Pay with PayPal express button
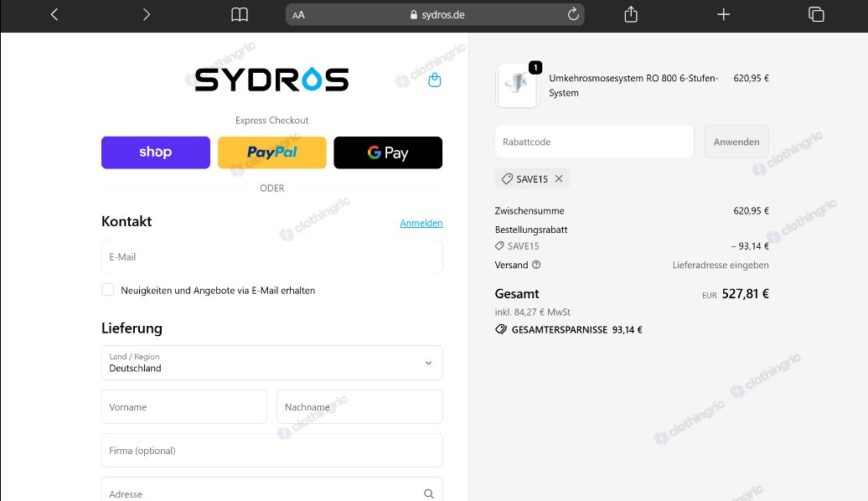This screenshot has height=501, width=868. [271, 152]
